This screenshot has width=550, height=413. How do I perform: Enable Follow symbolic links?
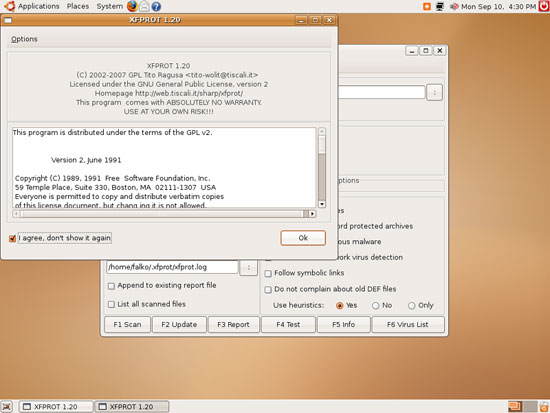tap(268, 273)
